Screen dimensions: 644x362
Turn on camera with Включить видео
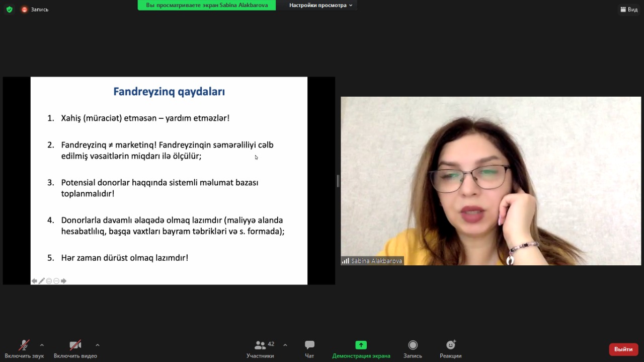[75, 348]
